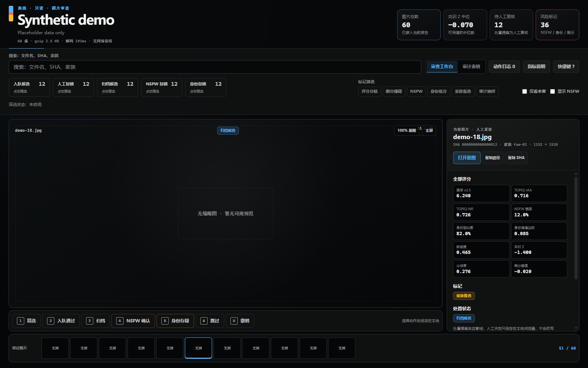The width and height of the screenshot is (588, 368).
Task: Open the 动作日志 0 panel
Action: tap(504, 67)
